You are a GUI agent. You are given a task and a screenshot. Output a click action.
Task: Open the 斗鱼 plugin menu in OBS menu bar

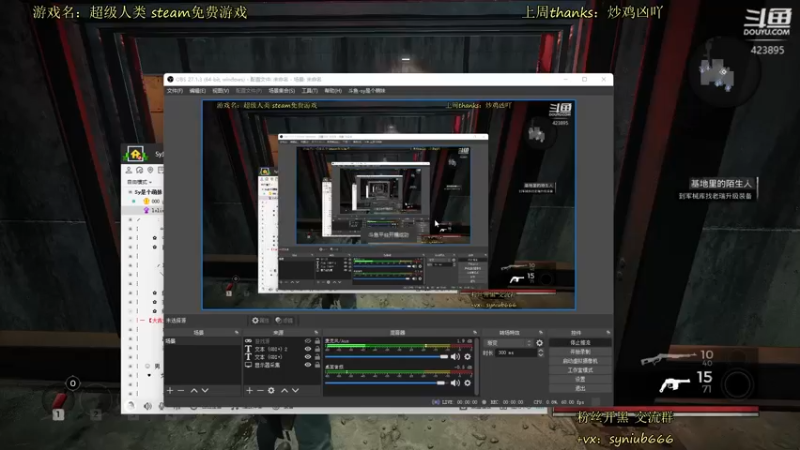367,91
